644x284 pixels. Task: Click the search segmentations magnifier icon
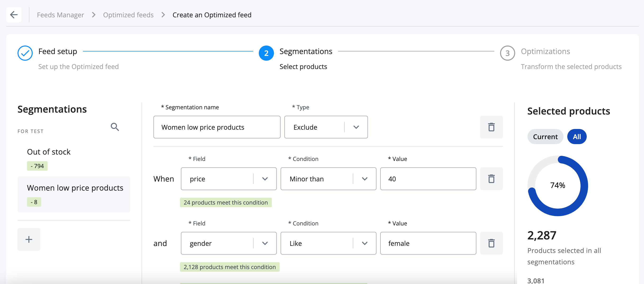[x=115, y=127]
